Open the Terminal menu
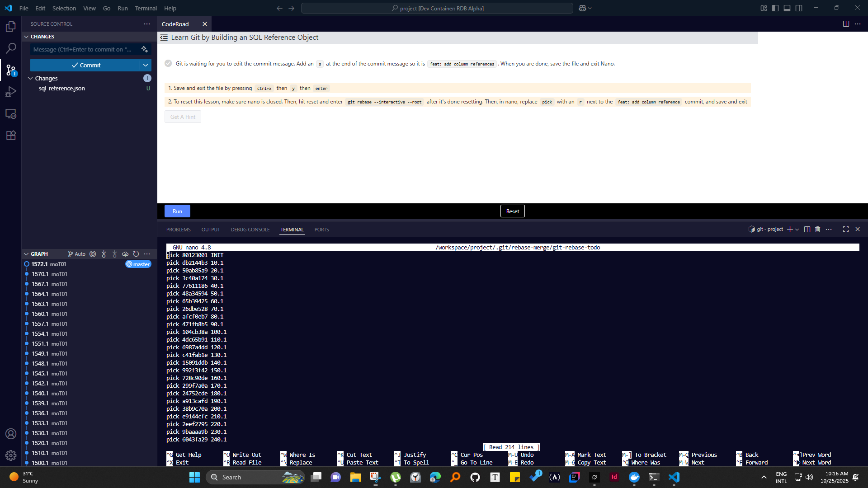This screenshot has width=868, height=488. point(146,8)
